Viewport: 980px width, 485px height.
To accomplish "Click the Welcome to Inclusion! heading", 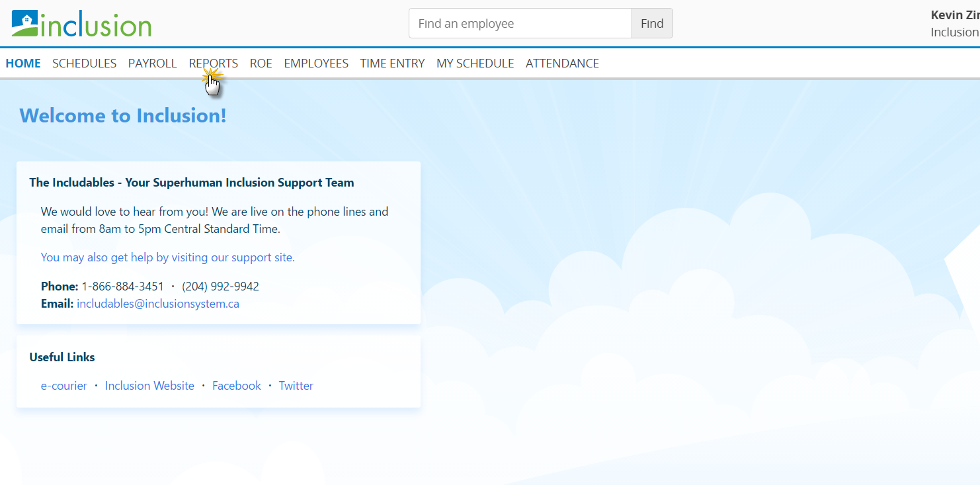I will point(123,116).
